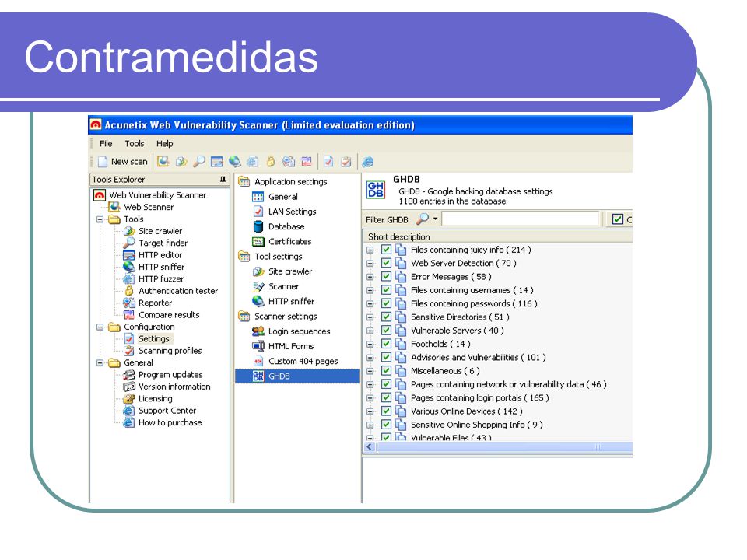Click the HTTP fuzzer toolbar icon
Image resolution: width=747 pixels, height=560 pixels.
tap(252, 162)
